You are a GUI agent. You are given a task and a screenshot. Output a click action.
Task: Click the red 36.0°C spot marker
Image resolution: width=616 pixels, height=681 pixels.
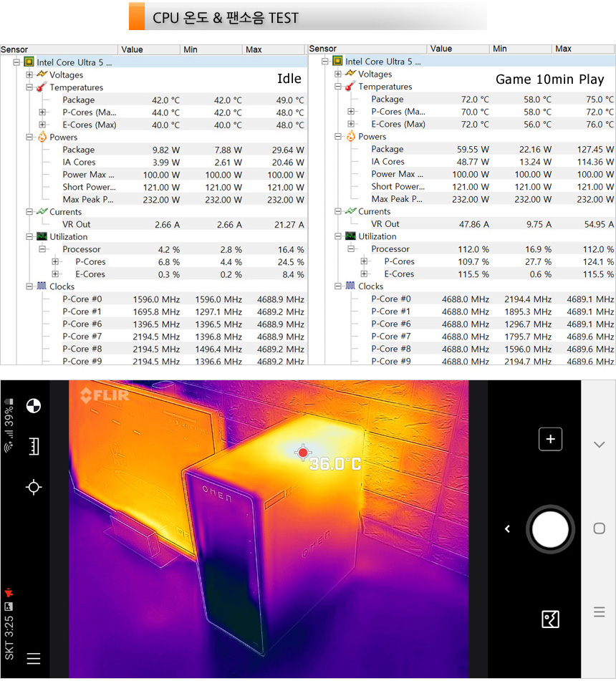[x=303, y=453]
